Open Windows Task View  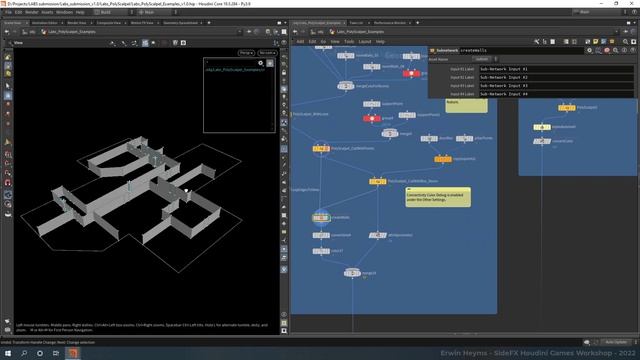[56, 353]
